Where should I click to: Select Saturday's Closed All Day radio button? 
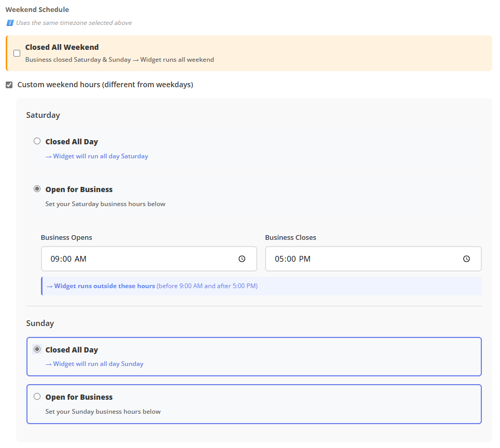(37, 141)
